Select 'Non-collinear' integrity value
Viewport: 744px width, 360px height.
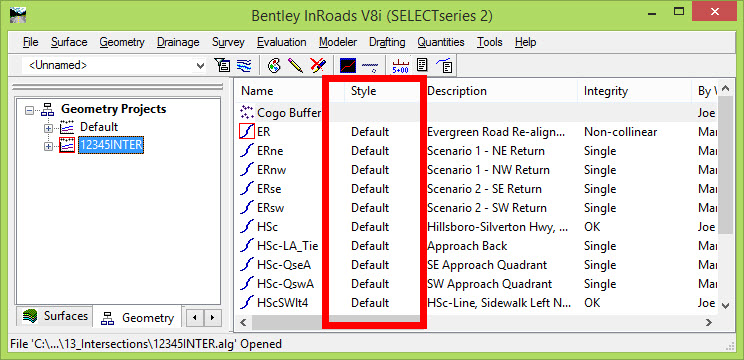620,132
